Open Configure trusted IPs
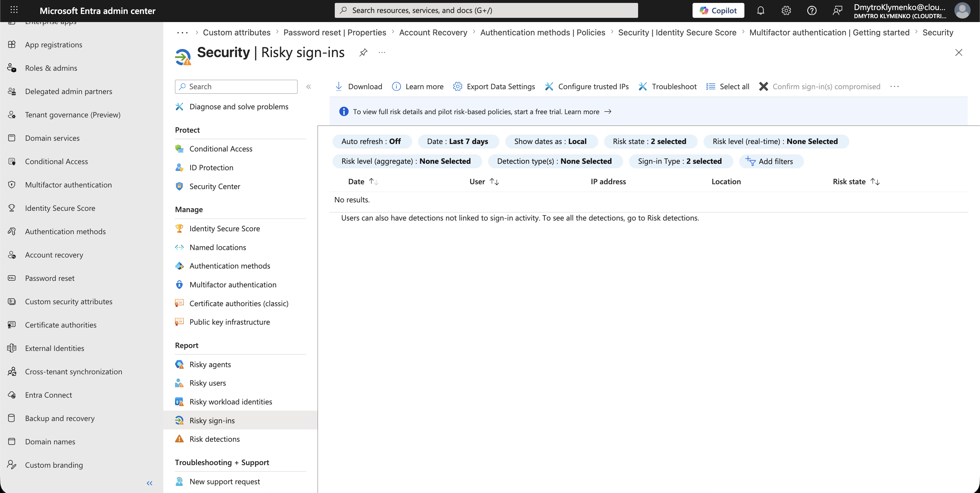This screenshot has height=493, width=980. (586, 86)
